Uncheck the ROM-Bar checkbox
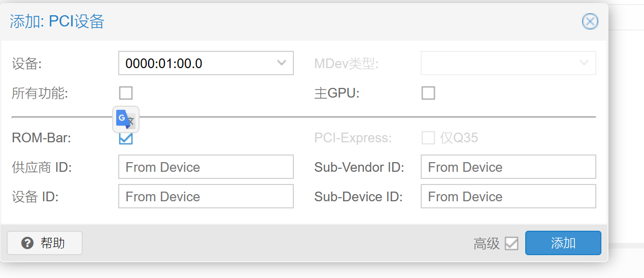The image size is (644, 278). click(x=126, y=138)
